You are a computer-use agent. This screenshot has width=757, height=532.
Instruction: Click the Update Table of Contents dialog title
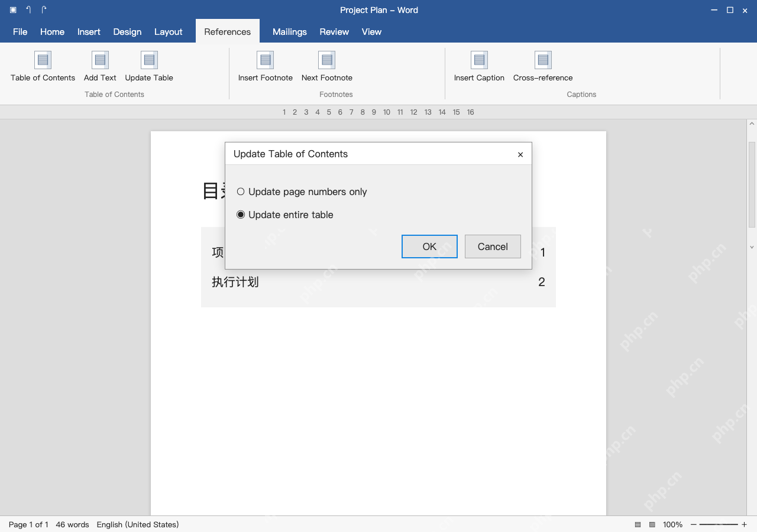click(x=290, y=154)
